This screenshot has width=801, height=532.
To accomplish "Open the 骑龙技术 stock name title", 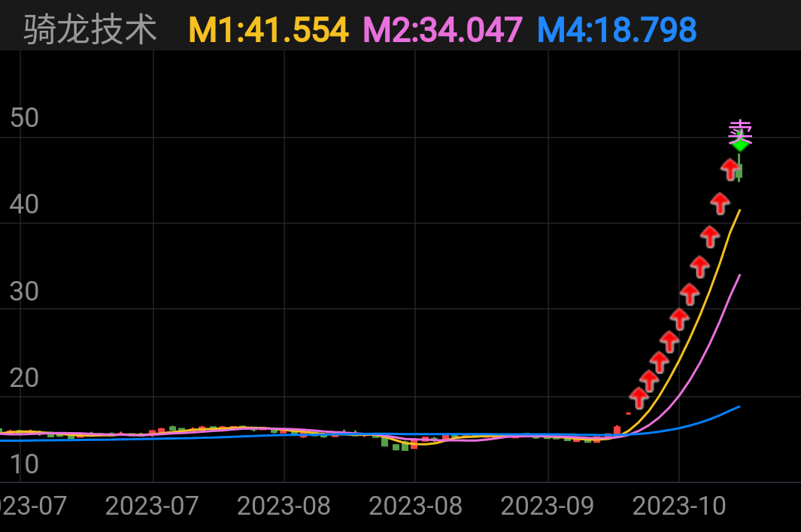I will [90, 30].
